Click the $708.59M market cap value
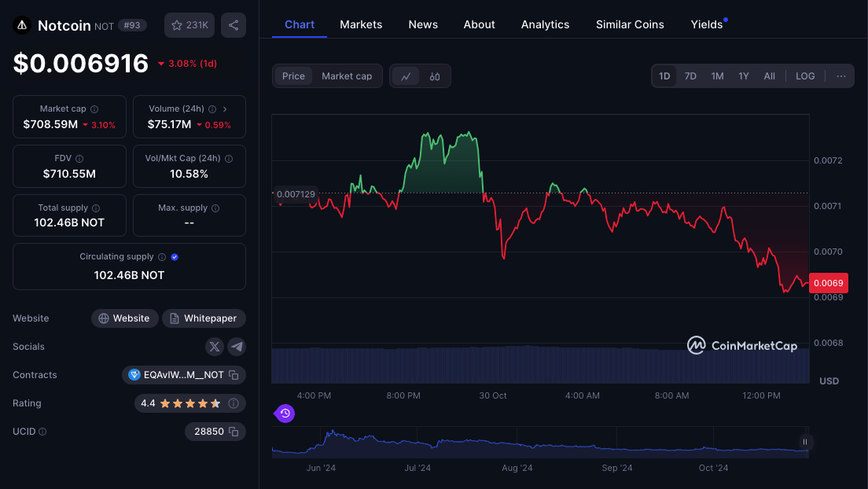The width and height of the screenshot is (868, 489). click(x=50, y=124)
